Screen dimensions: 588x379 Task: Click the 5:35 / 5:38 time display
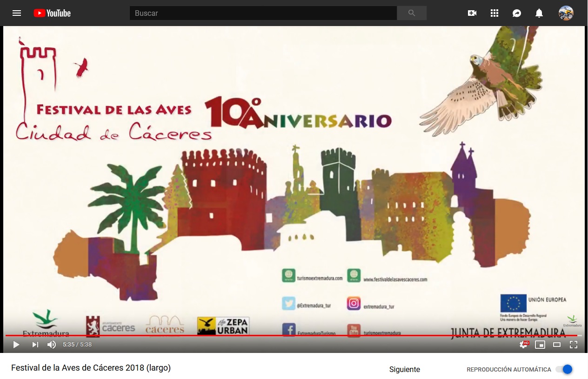click(77, 345)
